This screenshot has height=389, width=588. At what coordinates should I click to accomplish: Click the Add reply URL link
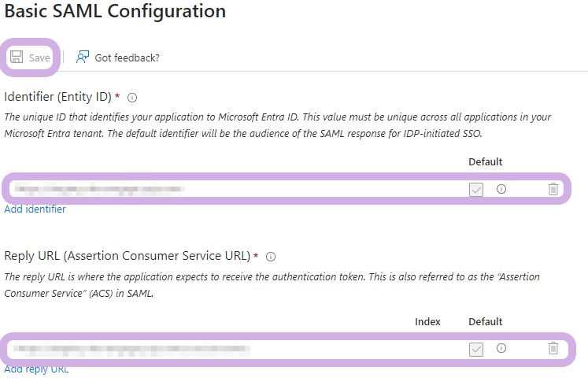pyautogui.click(x=36, y=369)
